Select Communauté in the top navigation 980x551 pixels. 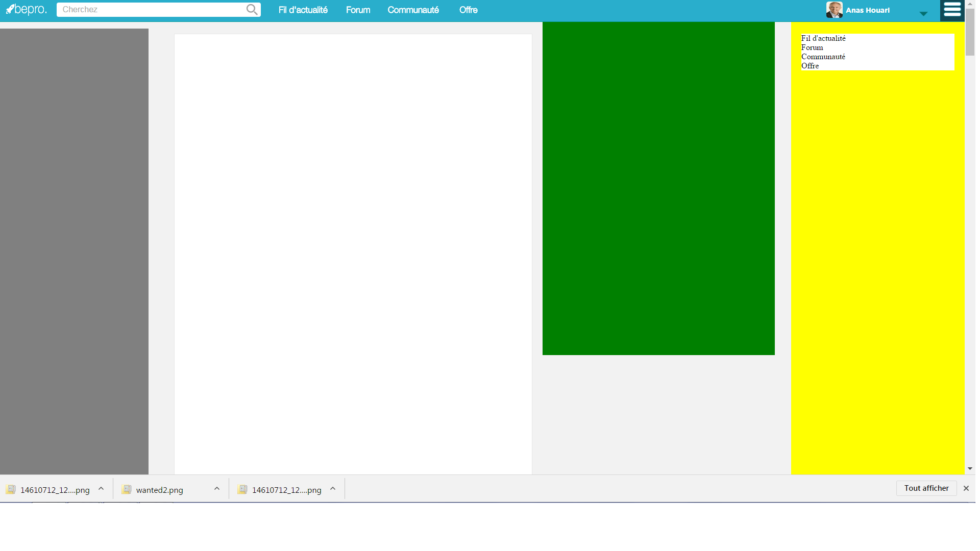[x=413, y=10]
